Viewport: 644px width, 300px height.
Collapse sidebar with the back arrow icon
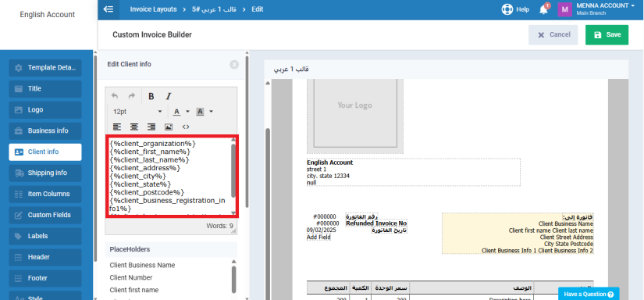(109, 9)
